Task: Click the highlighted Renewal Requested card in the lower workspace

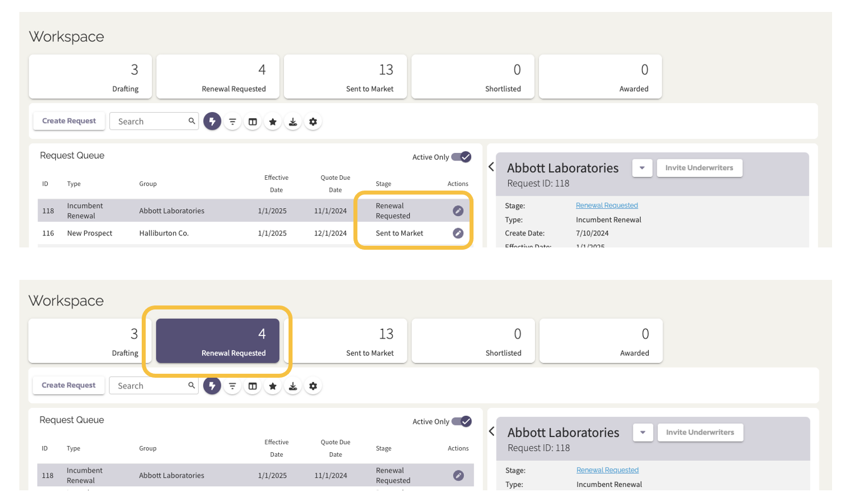Action: (x=218, y=341)
